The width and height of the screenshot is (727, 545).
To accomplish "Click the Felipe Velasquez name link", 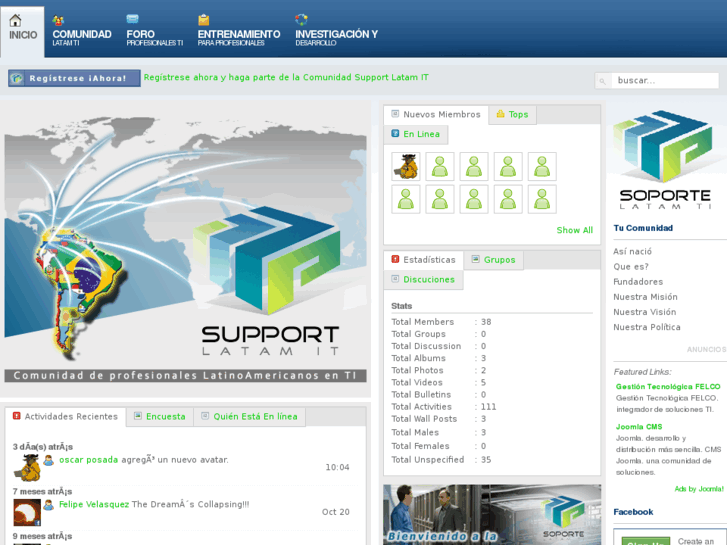I will (94, 505).
